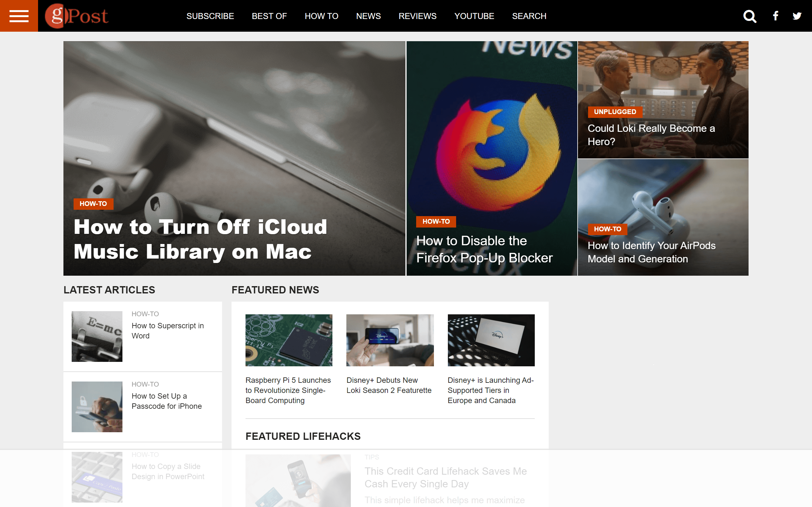
Task: Open How to Set Up a Passcode link
Action: (167, 401)
